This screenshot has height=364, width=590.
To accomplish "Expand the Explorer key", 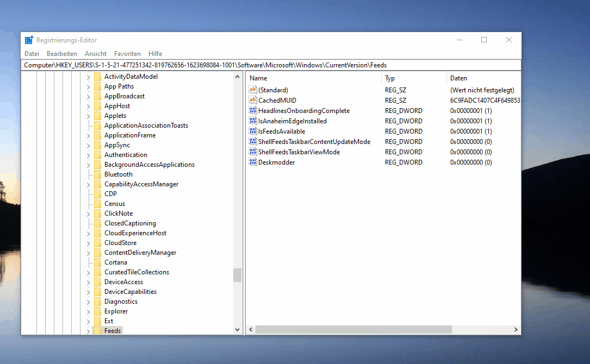I will (x=89, y=312).
